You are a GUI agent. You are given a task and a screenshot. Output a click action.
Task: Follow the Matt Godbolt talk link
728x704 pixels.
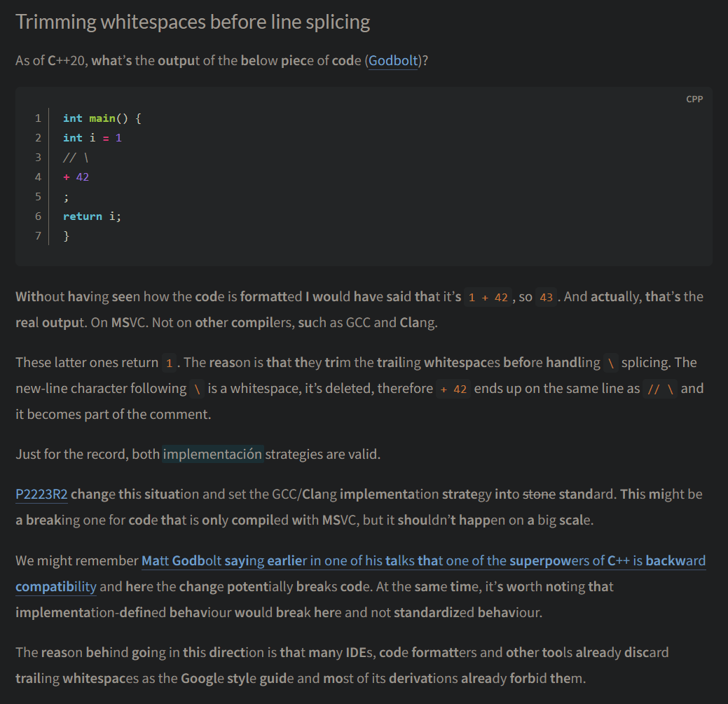coord(423,561)
